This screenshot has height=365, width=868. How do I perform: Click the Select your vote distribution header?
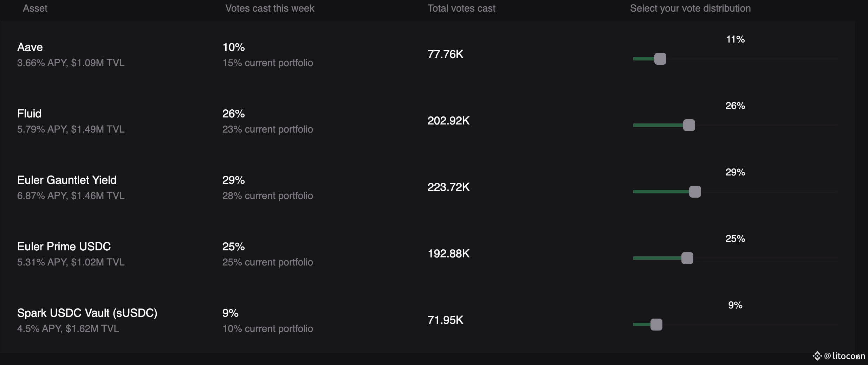pyautogui.click(x=690, y=8)
